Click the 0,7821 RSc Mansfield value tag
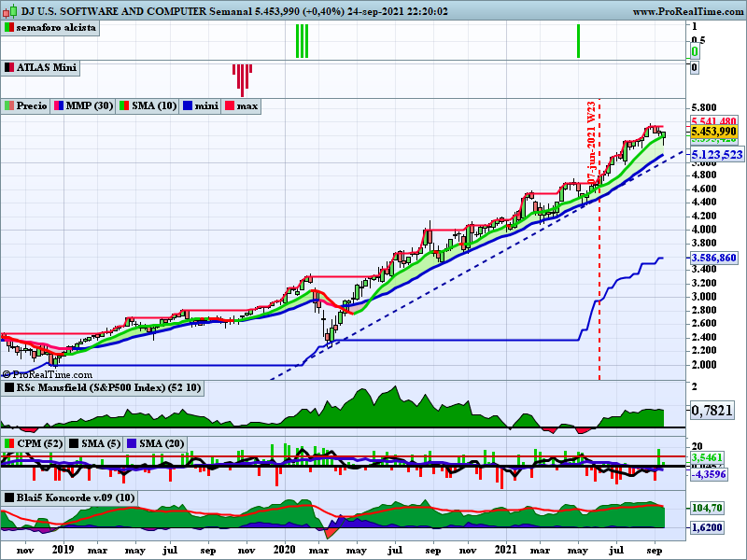The height and width of the screenshot is (560, 747). [712, 411]
